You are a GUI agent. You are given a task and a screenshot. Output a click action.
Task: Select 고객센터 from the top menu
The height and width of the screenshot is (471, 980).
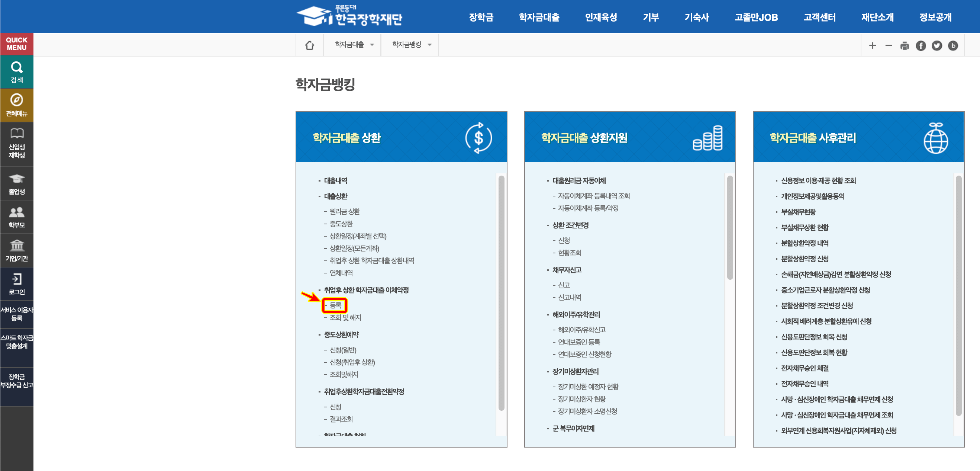click(820, 17)
